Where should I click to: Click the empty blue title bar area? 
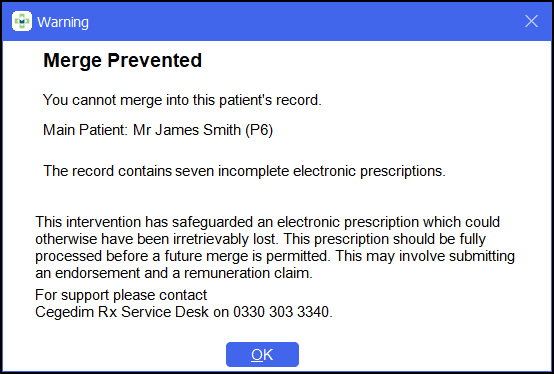304,22
